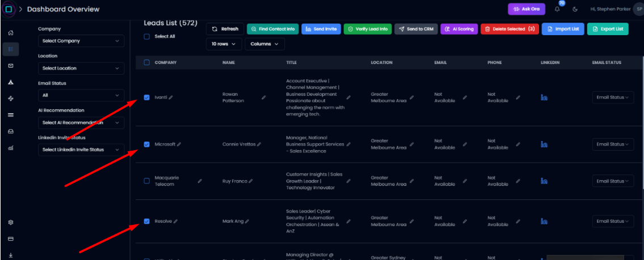644x260 pixels.
Task: Uncheck the Microsoft row checkbox
Action: pyautogui.click(x=146, y=144)
